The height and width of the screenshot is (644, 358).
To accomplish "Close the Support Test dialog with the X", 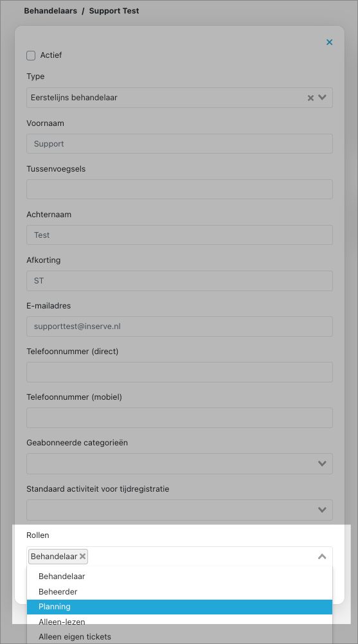I will pos(329,42).
